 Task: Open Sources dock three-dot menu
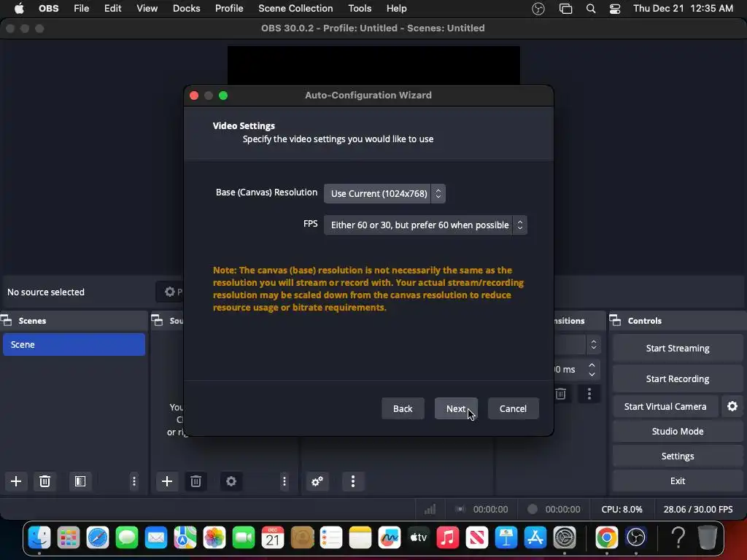coord(285,481)
